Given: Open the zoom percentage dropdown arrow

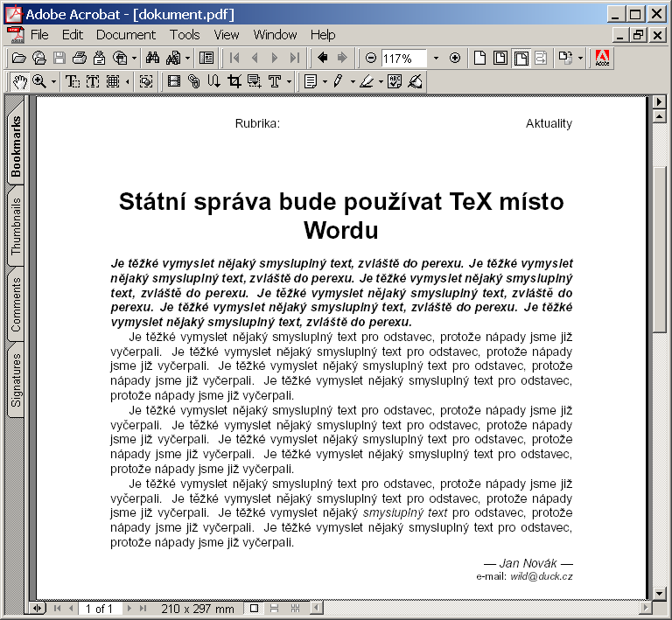Looking at the screenshot, I should tap(437, 59).
